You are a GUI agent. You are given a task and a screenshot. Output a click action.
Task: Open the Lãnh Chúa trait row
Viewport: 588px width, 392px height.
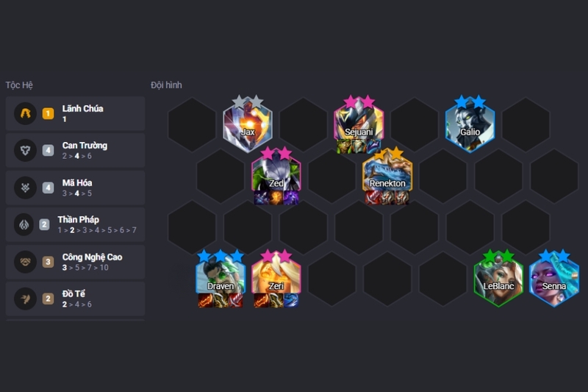click(76, 113)
